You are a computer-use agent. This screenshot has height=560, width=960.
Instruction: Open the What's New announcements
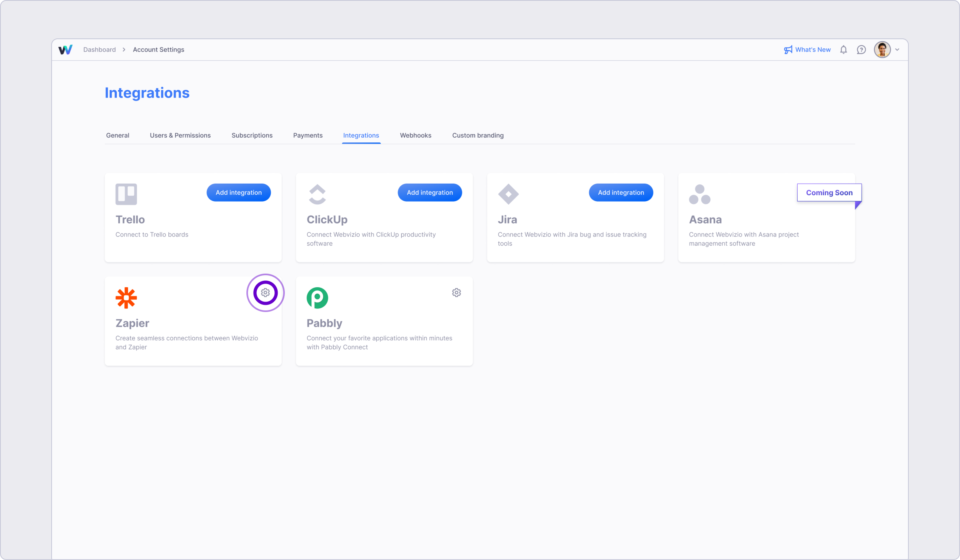(x=807, y=50)
